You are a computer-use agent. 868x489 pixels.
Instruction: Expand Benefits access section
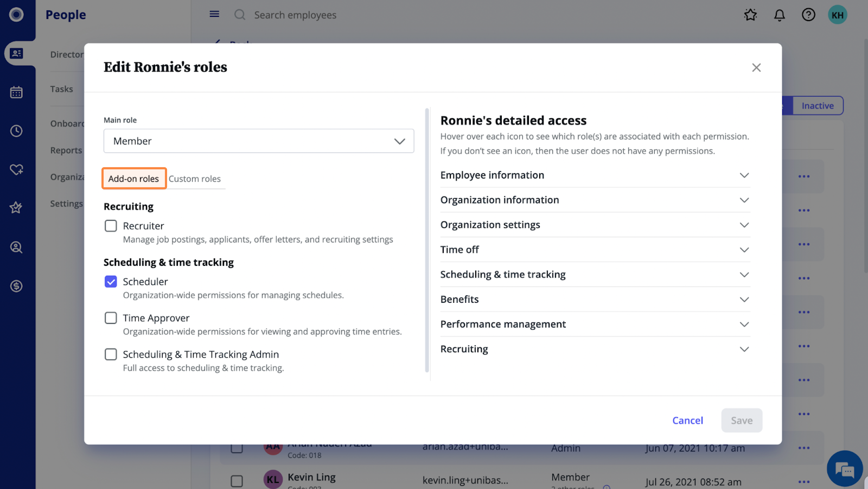coord(595,299)
